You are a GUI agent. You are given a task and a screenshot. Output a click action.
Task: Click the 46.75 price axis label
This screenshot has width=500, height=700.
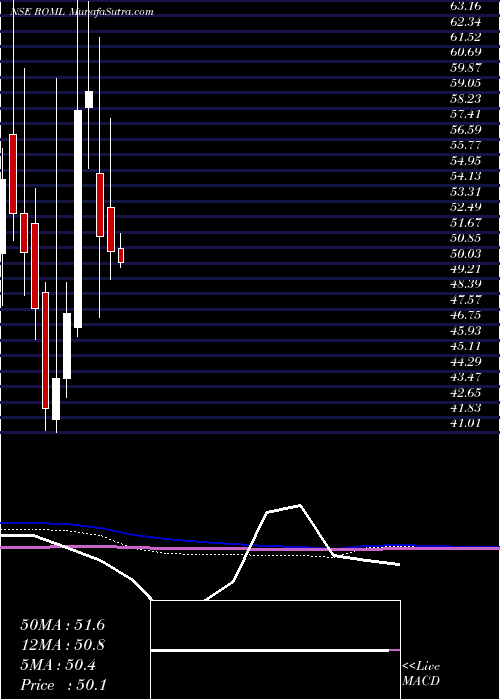(x=466, y=316)
